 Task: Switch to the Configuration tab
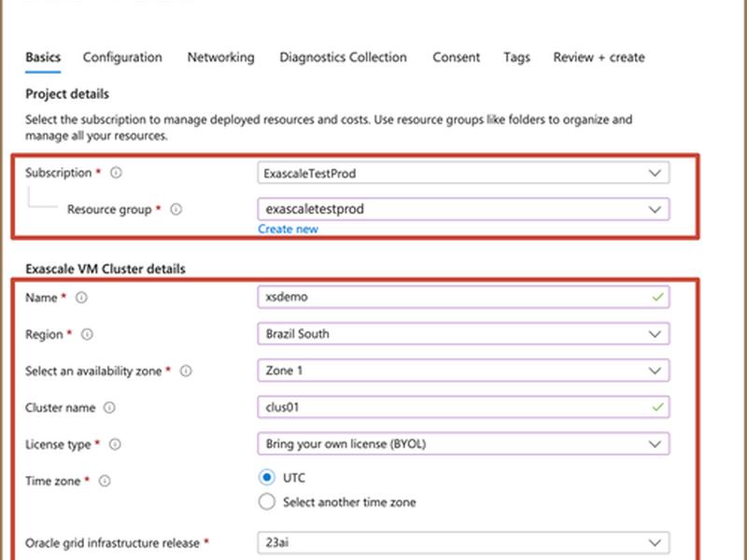(x=122, y=57)
